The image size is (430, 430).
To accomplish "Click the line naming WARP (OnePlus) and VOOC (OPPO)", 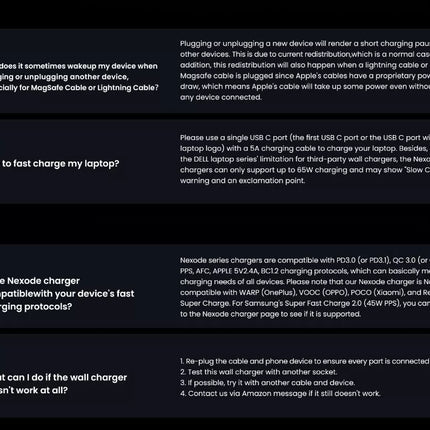I will pos(305,292).
